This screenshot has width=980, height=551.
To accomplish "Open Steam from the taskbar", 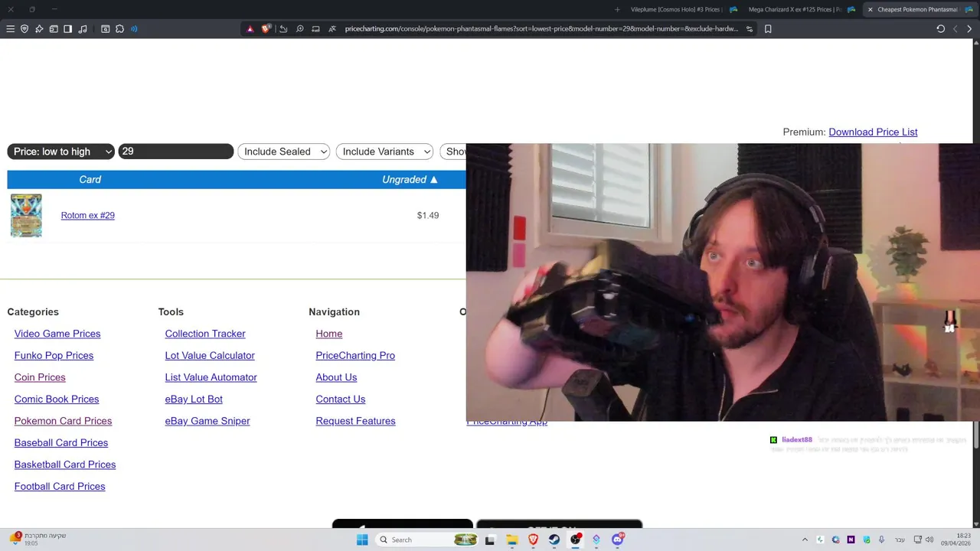I will point(554,540).
